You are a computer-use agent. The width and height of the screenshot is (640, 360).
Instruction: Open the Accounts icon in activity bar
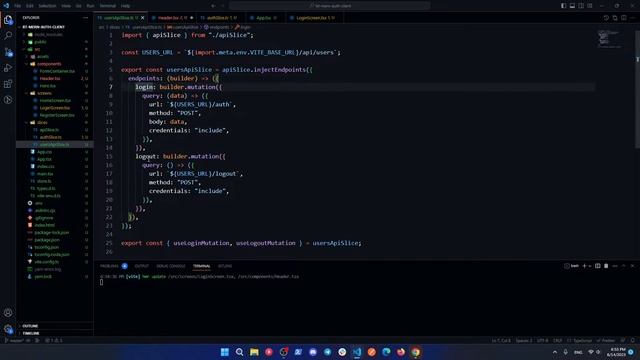pyautogui.click(x=8, y=313)
